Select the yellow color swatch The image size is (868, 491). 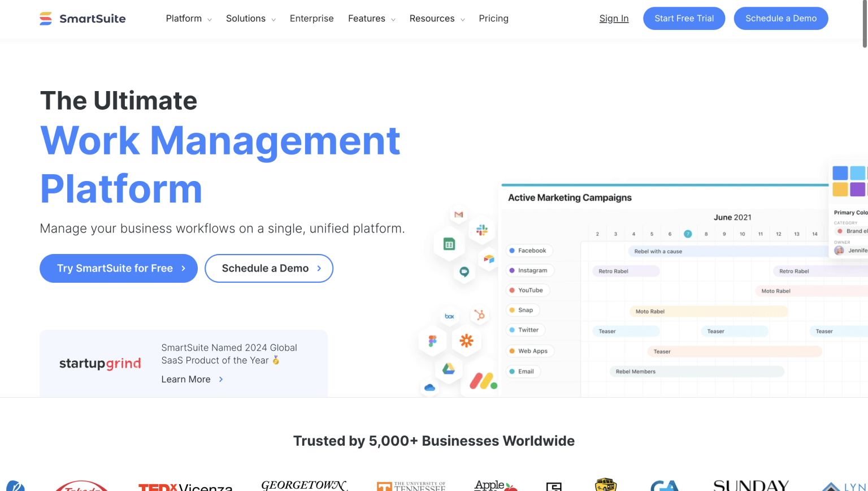840,189
